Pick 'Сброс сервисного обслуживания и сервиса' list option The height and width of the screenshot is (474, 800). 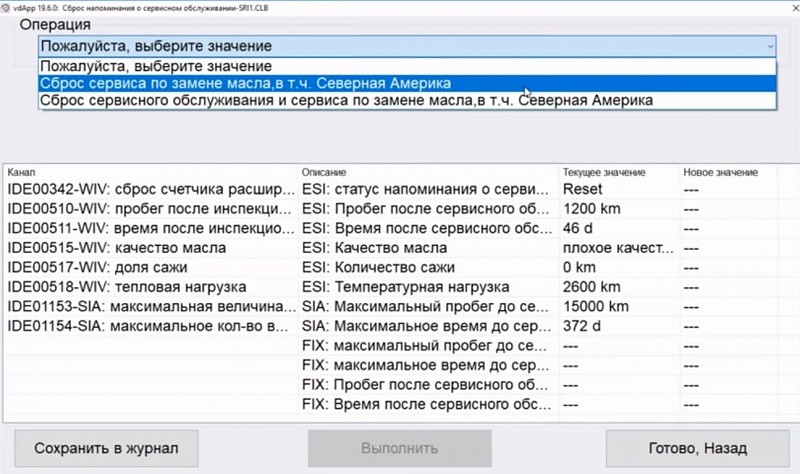345,100
